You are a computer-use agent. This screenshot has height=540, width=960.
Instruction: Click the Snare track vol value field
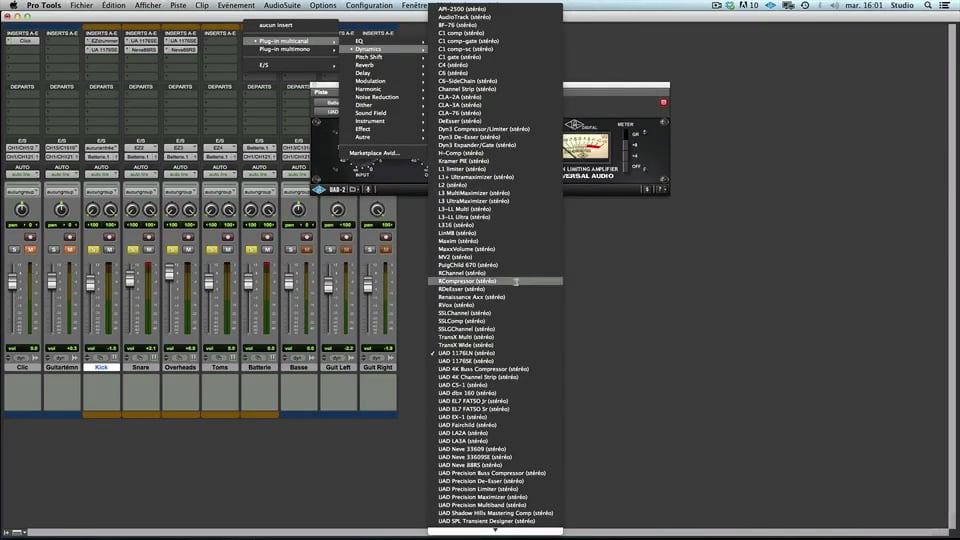tap(141, 348)
